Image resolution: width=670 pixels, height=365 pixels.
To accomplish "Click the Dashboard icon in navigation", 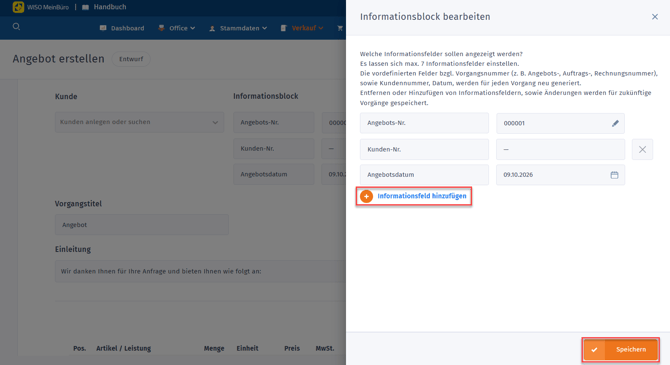I will coord(103,28).
